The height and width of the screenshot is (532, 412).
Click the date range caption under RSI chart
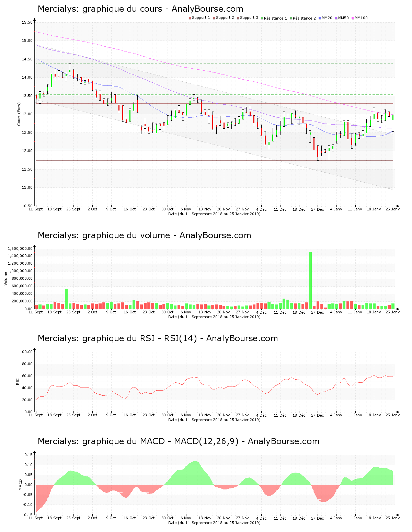pyautogui.click(x=214, y=420)
